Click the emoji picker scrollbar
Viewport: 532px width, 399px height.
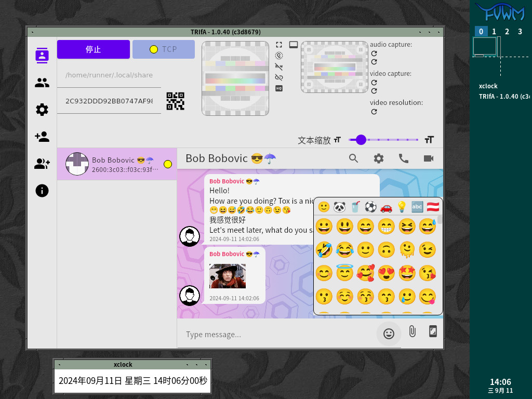click(440, 220)
